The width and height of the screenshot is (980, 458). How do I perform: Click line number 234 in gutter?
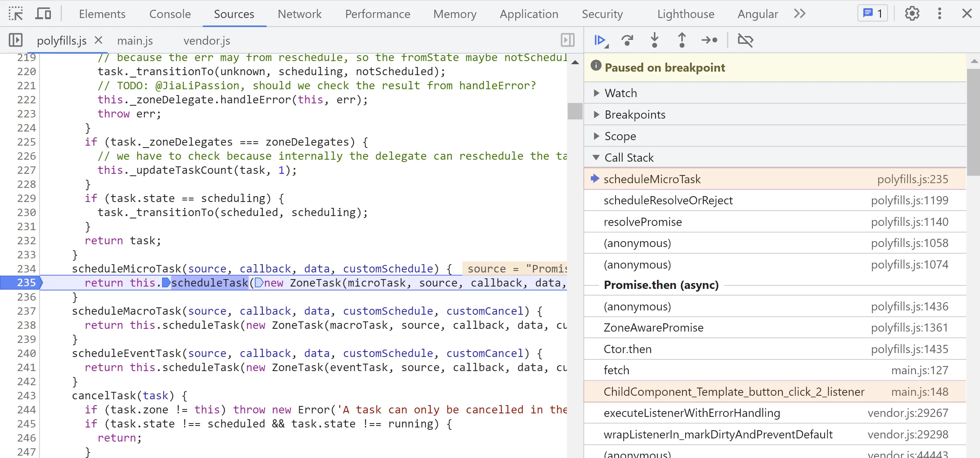click(x=26, y=269)
